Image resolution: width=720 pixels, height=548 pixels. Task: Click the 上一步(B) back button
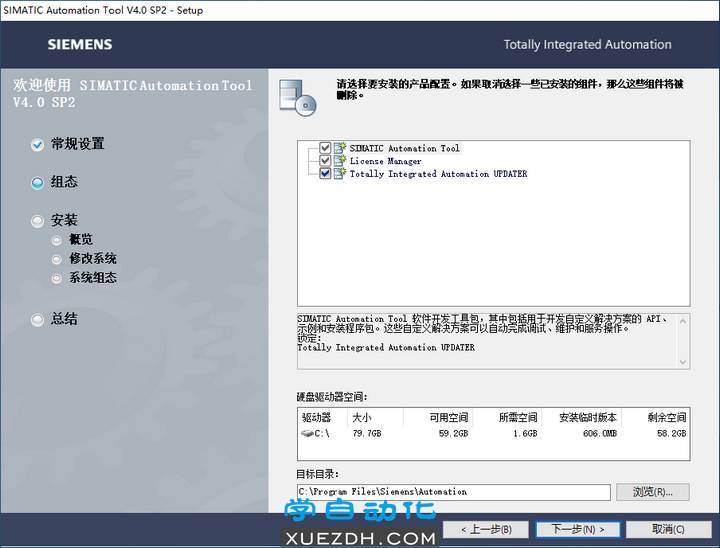pyautogui.click(x=486, y=530)
